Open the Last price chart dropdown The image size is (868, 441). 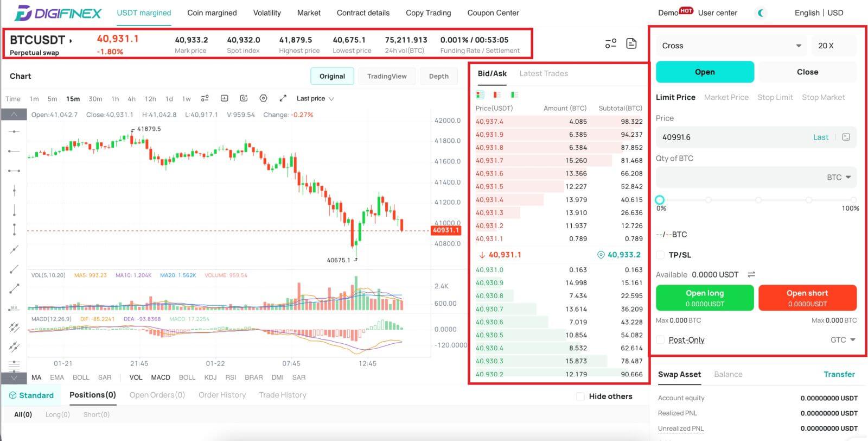pyautogui.click(x=315, y=98)
